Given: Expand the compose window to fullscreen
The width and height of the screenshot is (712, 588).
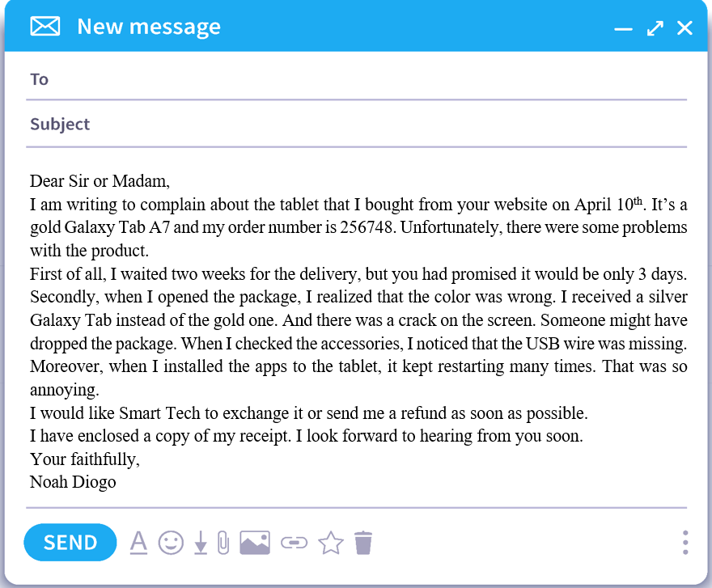Looking at the screenshot, I should point(655,28).
